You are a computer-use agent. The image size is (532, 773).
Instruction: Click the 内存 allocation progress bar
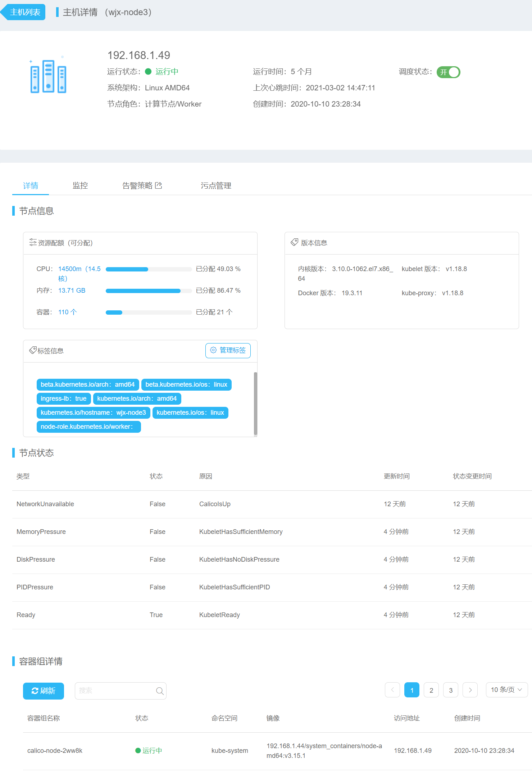pos(148,291)
